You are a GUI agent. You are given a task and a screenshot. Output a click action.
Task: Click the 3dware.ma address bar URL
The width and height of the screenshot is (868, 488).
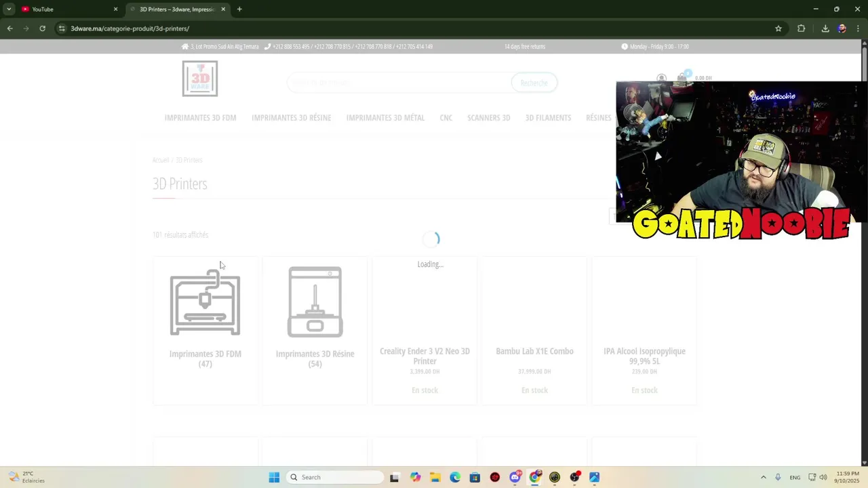tap(130, 28)
